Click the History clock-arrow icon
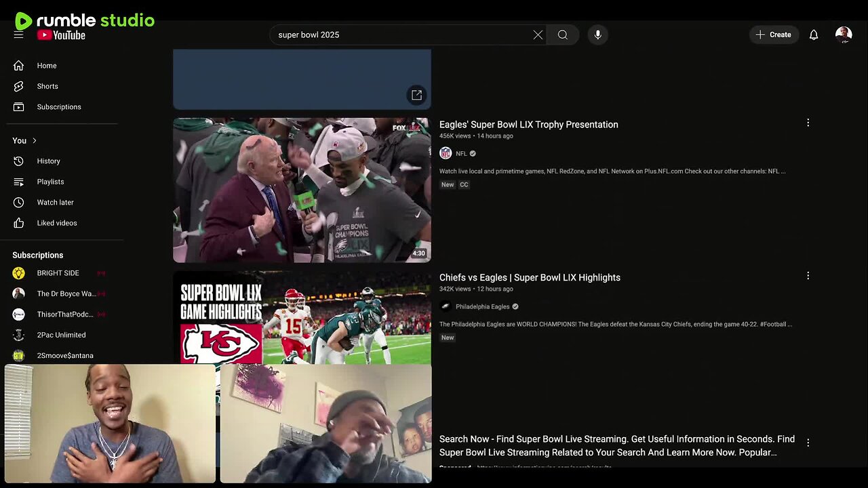Viewport: 868px width, 488px height. [18, 161]
